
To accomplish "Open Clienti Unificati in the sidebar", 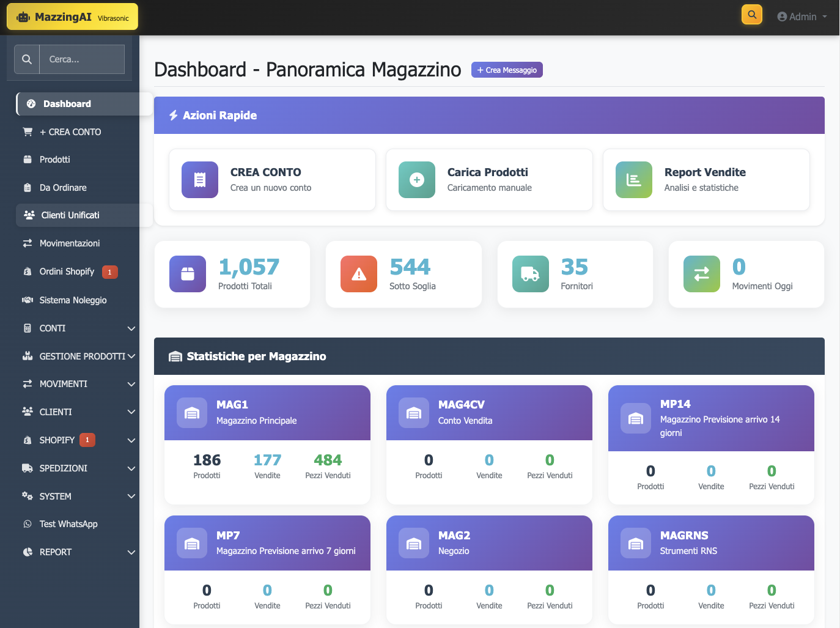I will [70, 215].
